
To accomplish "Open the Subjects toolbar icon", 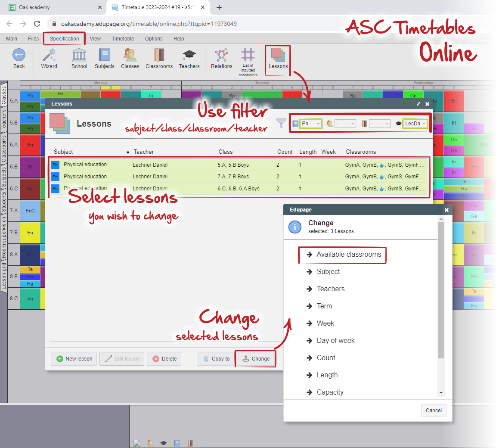I will (x=104, y=55).
